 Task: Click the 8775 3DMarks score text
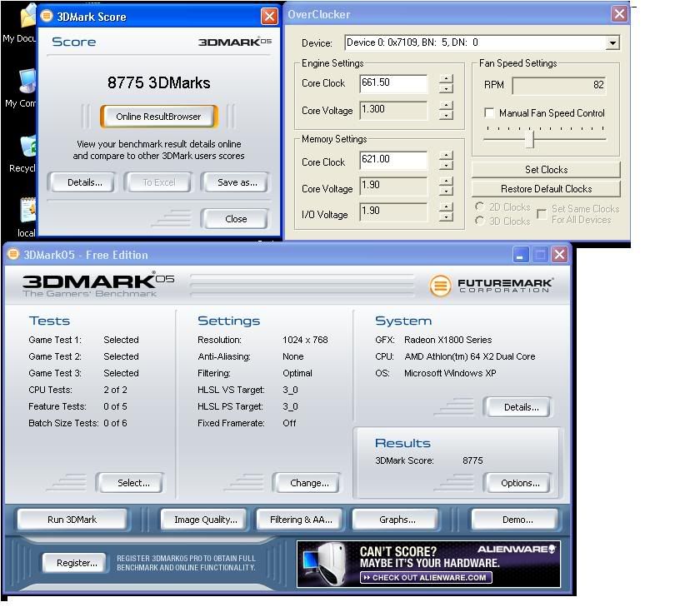tap(158, 82)
